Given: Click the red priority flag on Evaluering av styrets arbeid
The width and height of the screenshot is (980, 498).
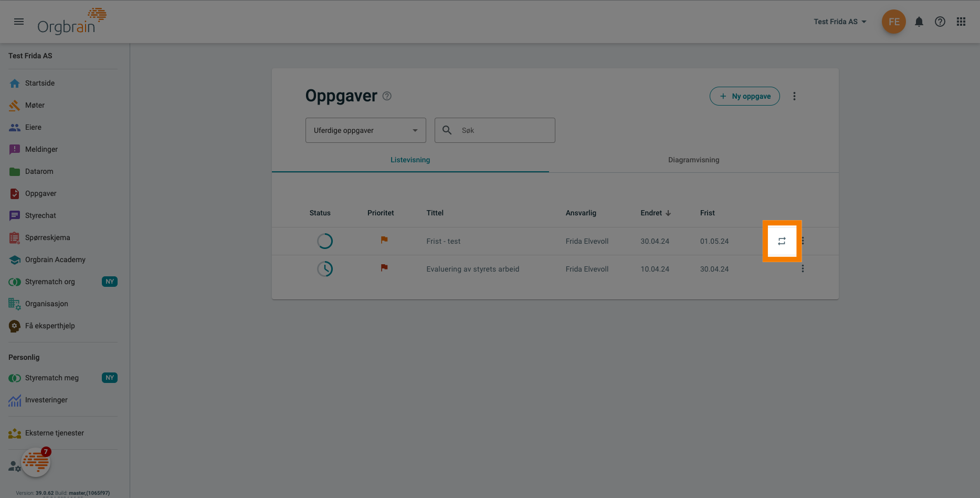Looking at the screenshot, I should (384, 268).
